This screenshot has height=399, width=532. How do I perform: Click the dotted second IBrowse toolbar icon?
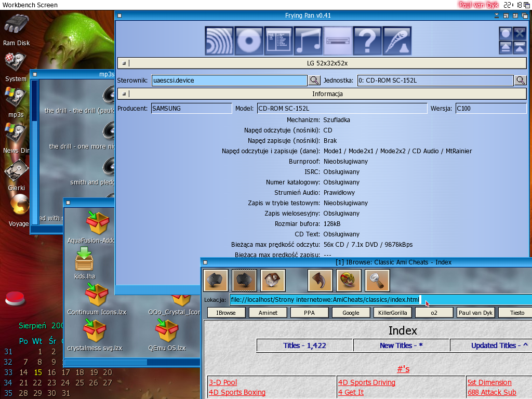tap(244, 280)
